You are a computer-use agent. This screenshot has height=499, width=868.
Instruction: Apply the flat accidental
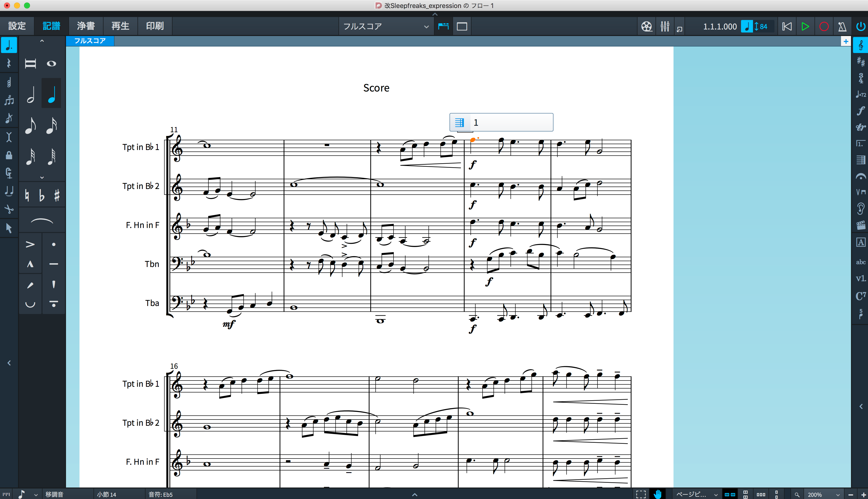pyautogui.click(x=41, y=195)
